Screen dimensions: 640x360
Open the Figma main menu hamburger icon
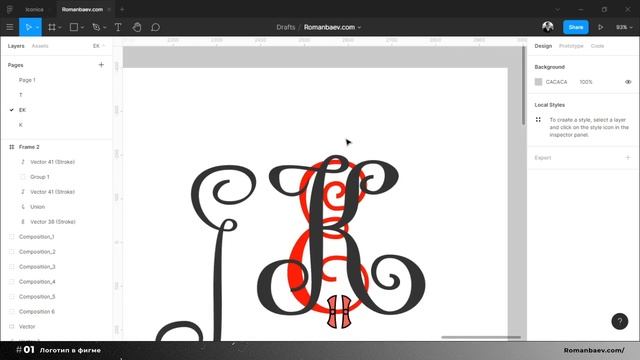(x=10, y=27)
